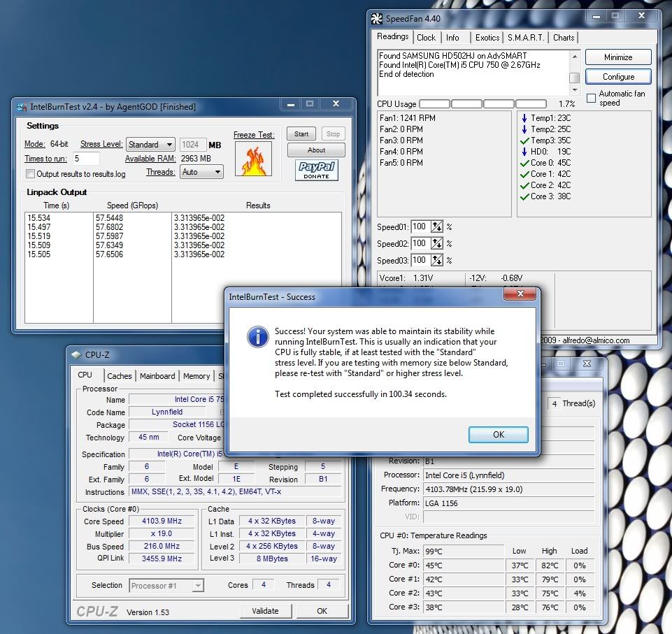Viewport: 672px width, 634px height.
Task: Click the Instructions MMX, SSE list
Action: pos(235,492)
